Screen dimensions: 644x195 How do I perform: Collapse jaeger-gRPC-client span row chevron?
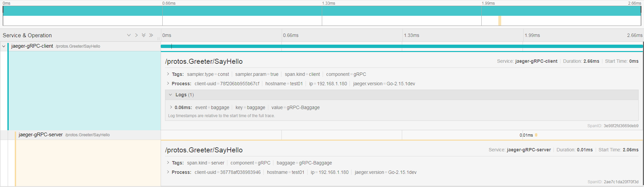pyautogui.click(x=4, y=46)
